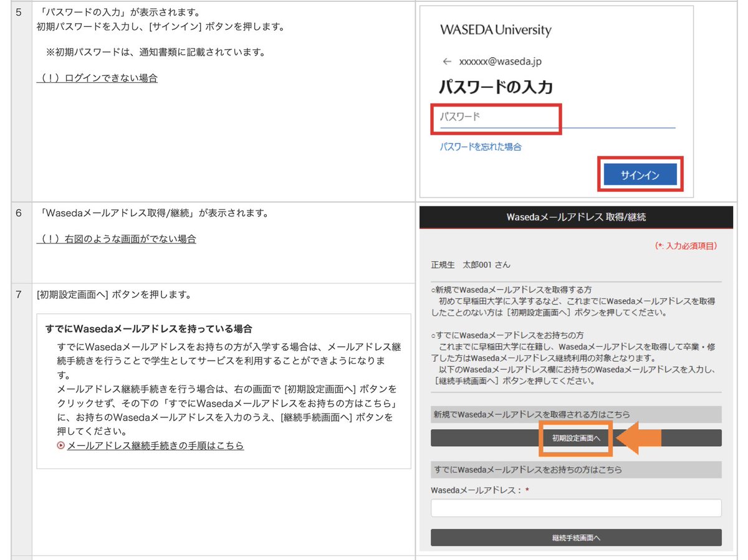Image resolution: width=748 pixels, height=560 pixels.
Task: Click the 初期設定画面へ button
Action: (x=576, y=438)
